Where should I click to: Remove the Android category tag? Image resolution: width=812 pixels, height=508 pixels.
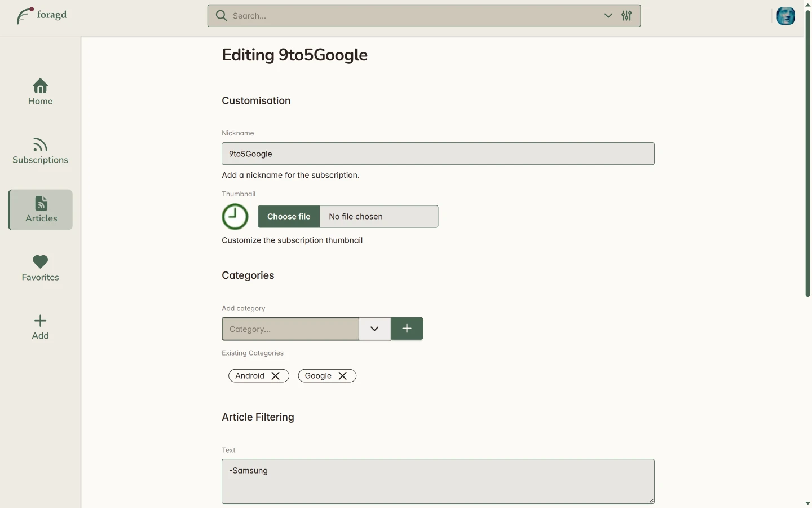tap(275, 376)
